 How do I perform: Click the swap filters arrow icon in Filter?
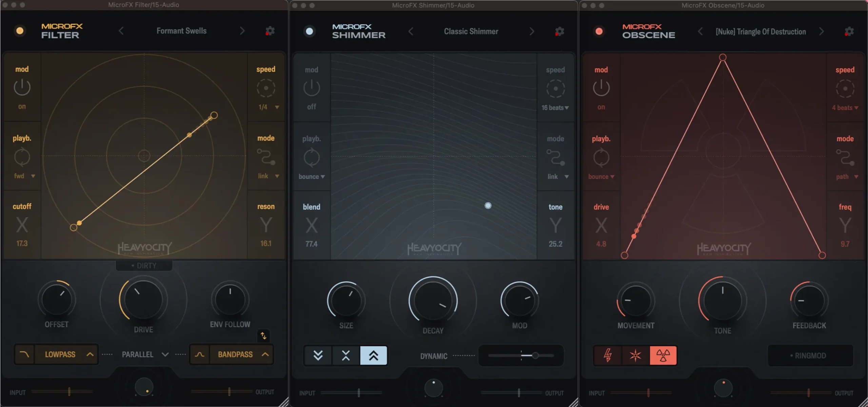[263, 336]
